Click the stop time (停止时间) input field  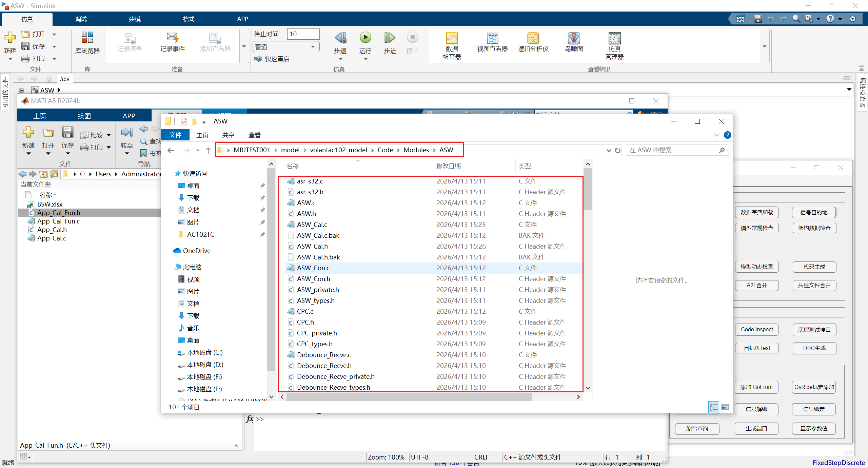[x=303, y=34]
